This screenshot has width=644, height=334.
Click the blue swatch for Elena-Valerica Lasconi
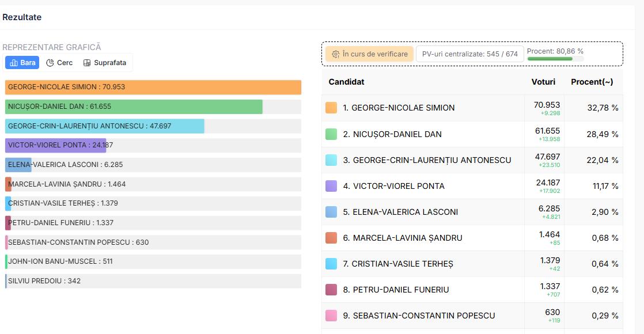coord(331,212)
